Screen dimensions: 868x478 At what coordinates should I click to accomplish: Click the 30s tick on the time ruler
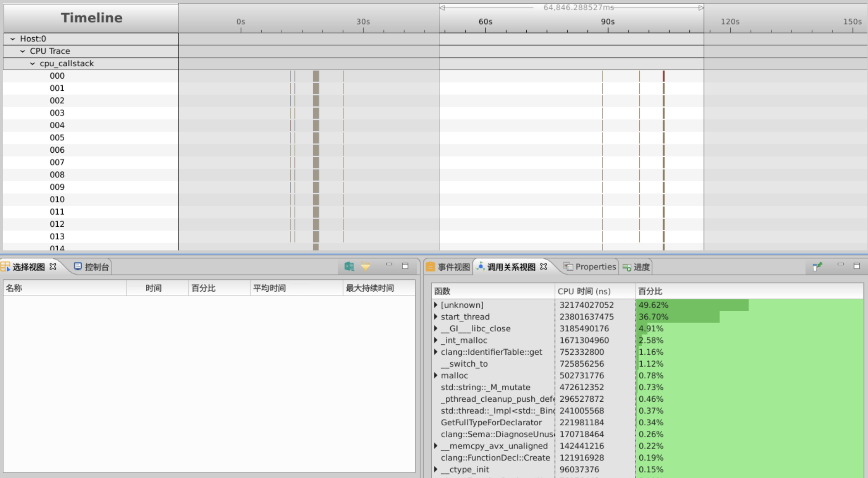coord(363,22)
